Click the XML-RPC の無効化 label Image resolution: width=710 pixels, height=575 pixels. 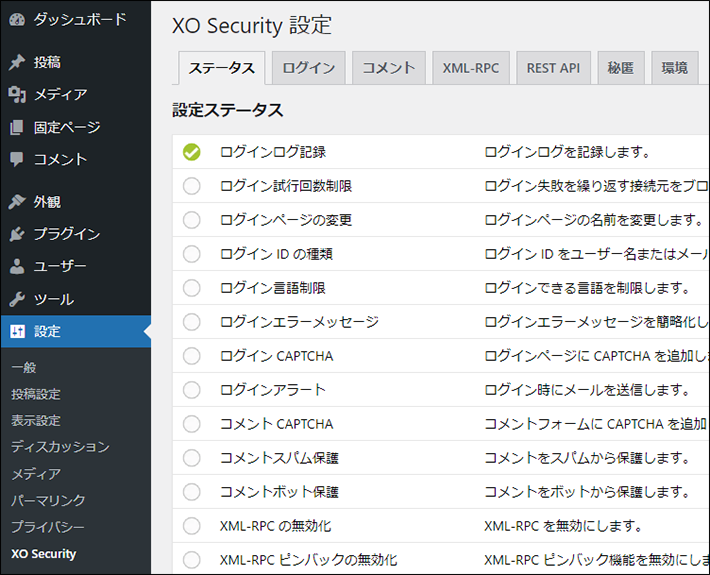[276, 526]
